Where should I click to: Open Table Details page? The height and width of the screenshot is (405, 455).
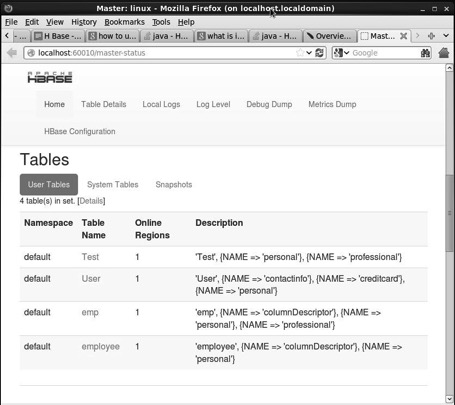[x=104, y=104]
